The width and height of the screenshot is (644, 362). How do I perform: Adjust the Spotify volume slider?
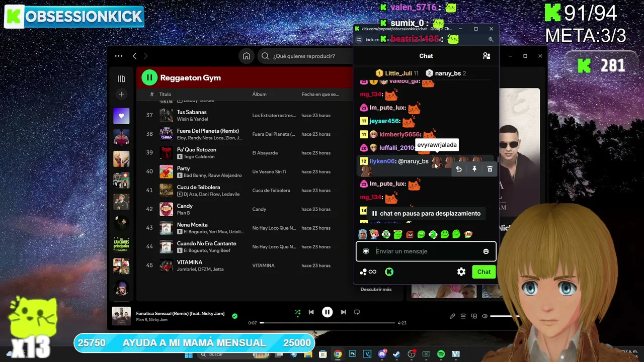point(504,316)
